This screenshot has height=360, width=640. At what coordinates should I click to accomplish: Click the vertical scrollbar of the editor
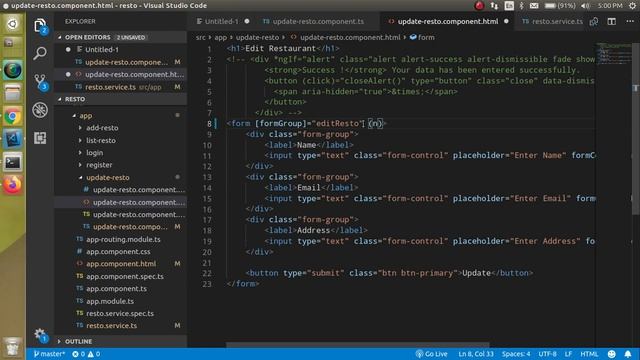[x=636, y=129]
